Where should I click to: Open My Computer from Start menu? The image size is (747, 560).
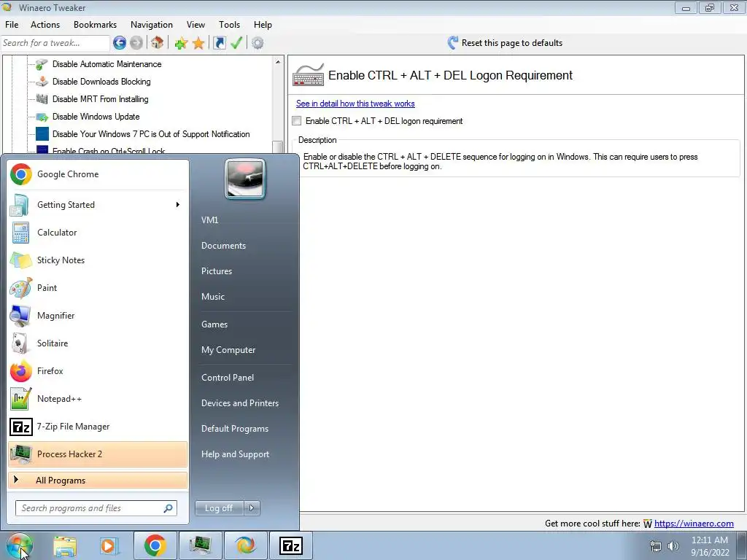point(228,350)
